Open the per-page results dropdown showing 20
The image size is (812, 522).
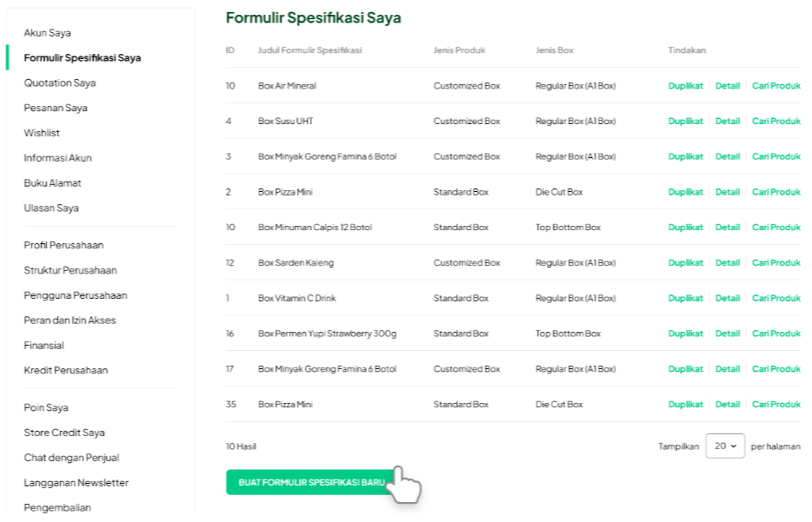coord(725,446)
